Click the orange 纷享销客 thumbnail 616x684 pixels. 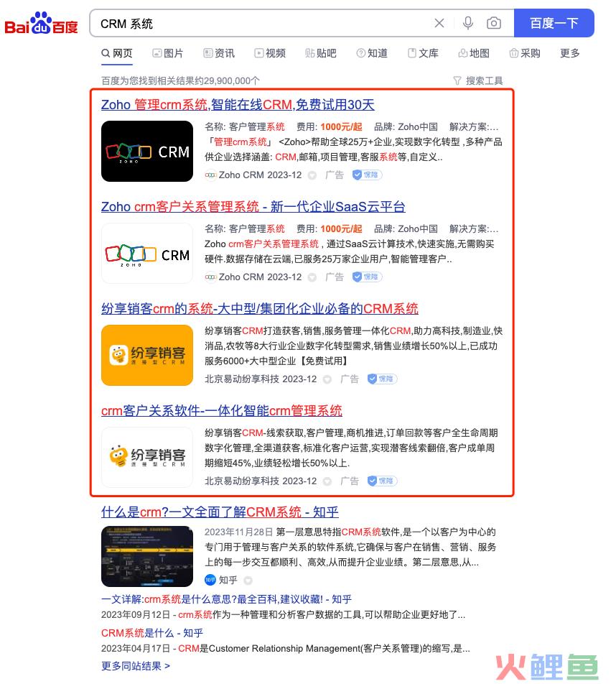pos(147,355)
